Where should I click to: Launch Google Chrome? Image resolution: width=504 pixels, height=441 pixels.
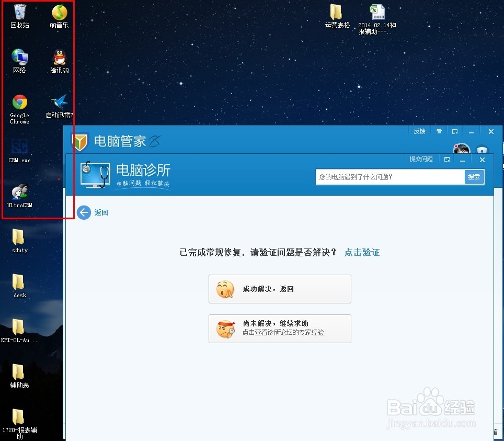pyautogui.click(x=19, y=103)
